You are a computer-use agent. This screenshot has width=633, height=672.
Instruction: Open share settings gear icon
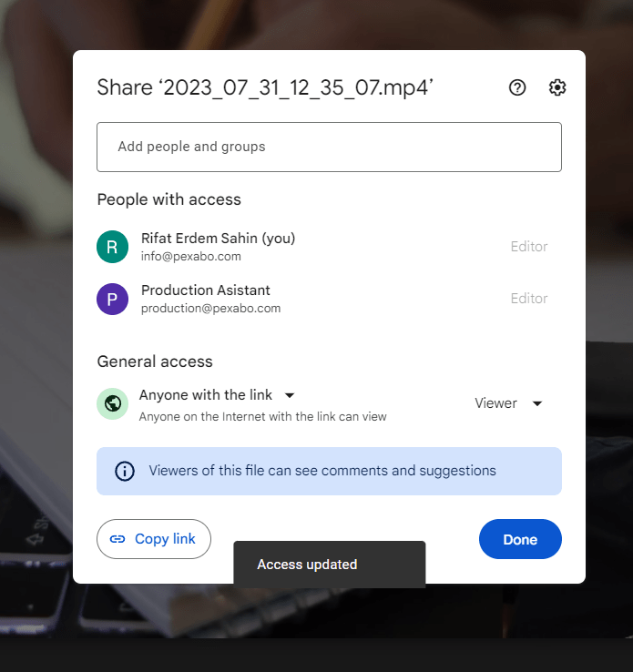pos(557,87)
